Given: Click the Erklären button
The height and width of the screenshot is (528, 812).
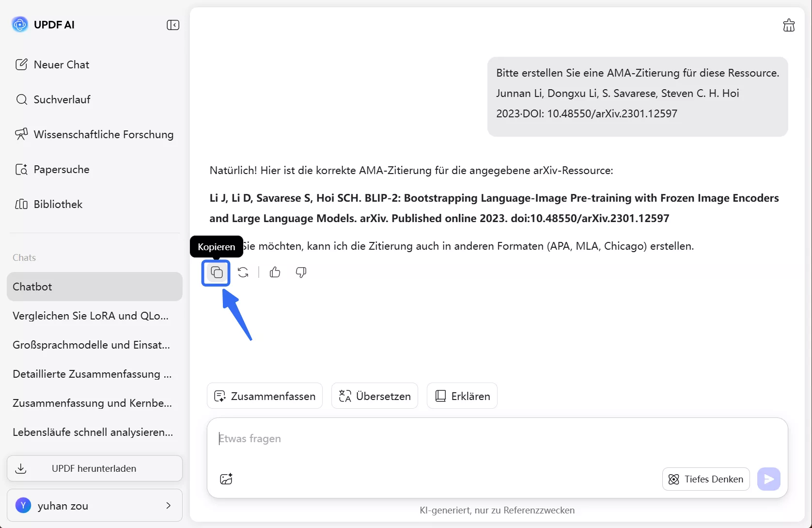Looking at the screenshot, I should [x=462, y=396].
